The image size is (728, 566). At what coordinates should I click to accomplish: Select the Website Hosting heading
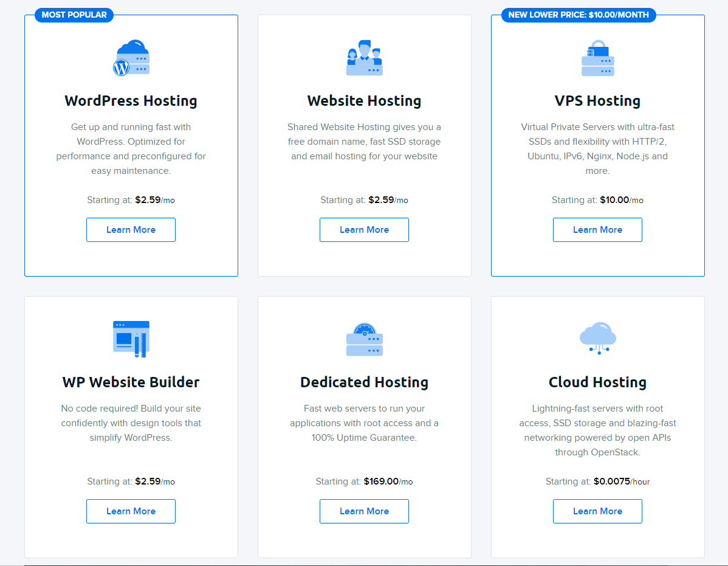coord(364,101)
